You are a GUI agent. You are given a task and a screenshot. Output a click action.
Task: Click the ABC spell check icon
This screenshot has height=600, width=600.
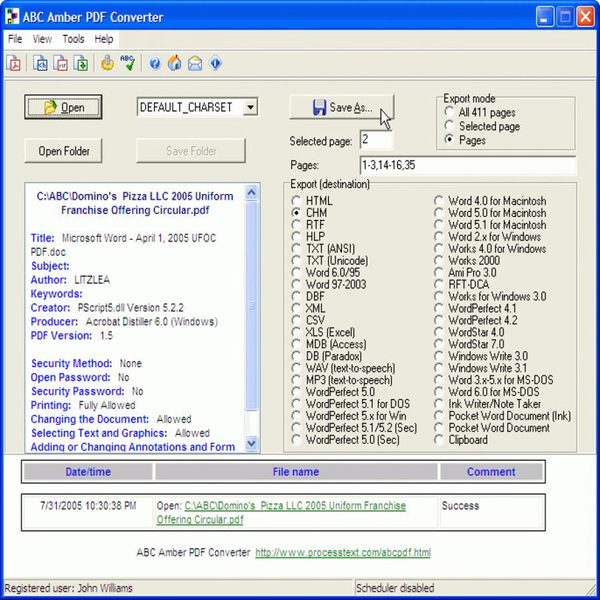(x=127, y=63)
